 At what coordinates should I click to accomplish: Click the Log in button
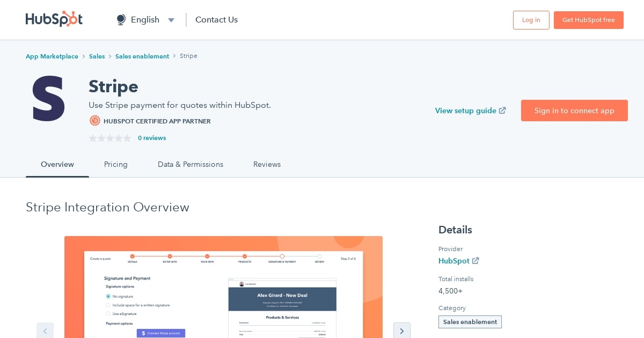pos(531,20)
